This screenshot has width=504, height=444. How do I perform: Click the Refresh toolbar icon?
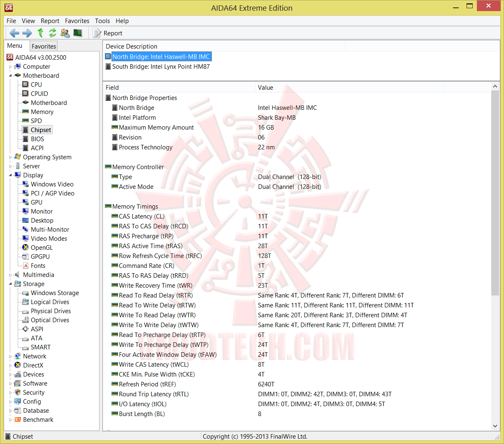point(53,33)
